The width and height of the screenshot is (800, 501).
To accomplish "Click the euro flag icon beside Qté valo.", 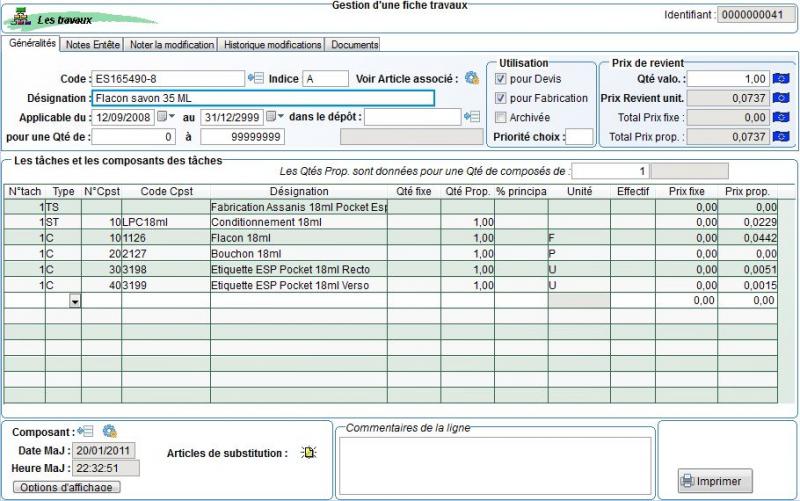I will coord(781,79).
